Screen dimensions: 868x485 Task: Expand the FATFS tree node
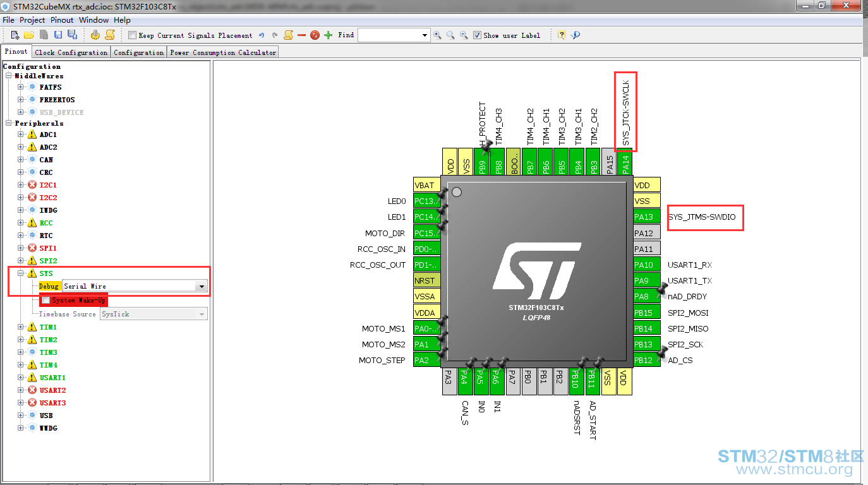point(21,87)
